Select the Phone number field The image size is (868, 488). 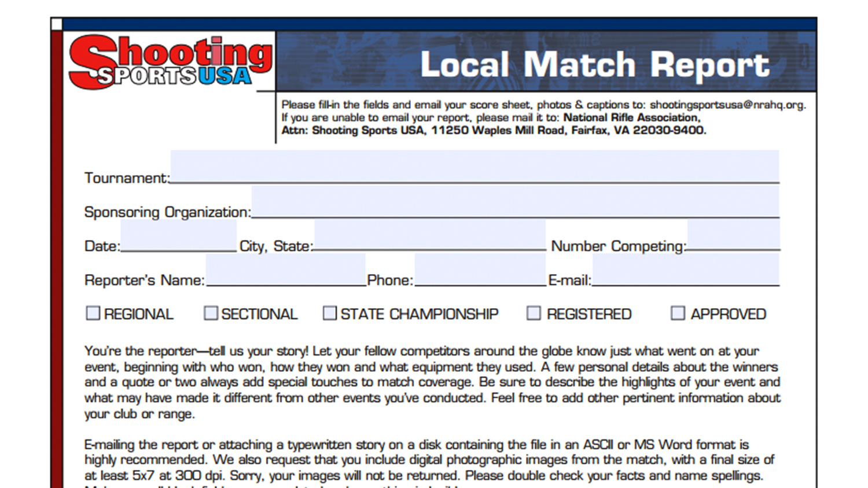point(480,269)
